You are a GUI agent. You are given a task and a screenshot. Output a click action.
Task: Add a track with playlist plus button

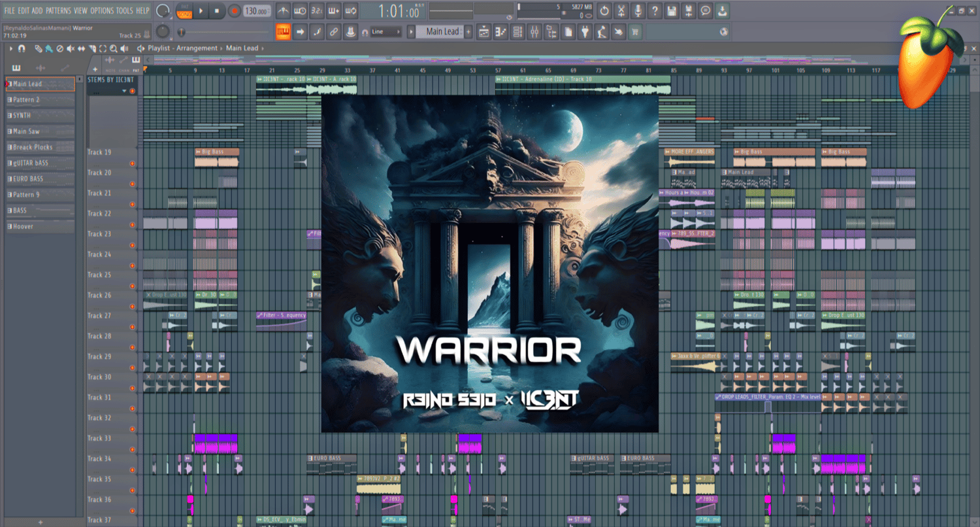click(95, 69)
